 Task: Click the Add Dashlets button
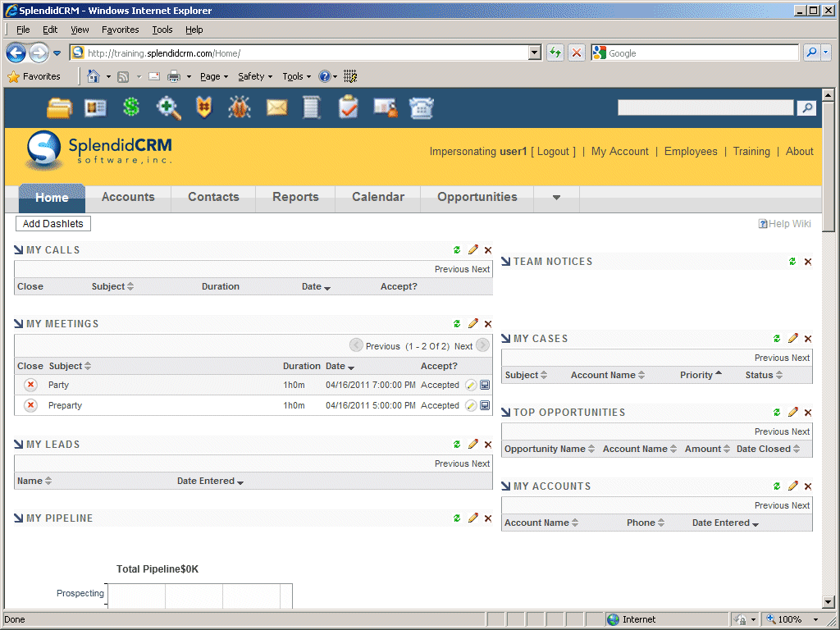coord(53,224)
